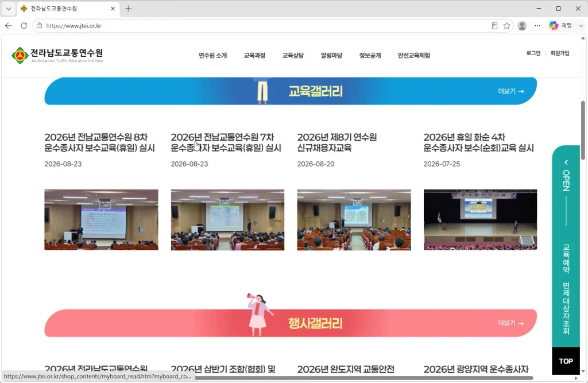Open 안전교육체험 menu
Viewport: 588px width, 383px height.
[414, 55]
